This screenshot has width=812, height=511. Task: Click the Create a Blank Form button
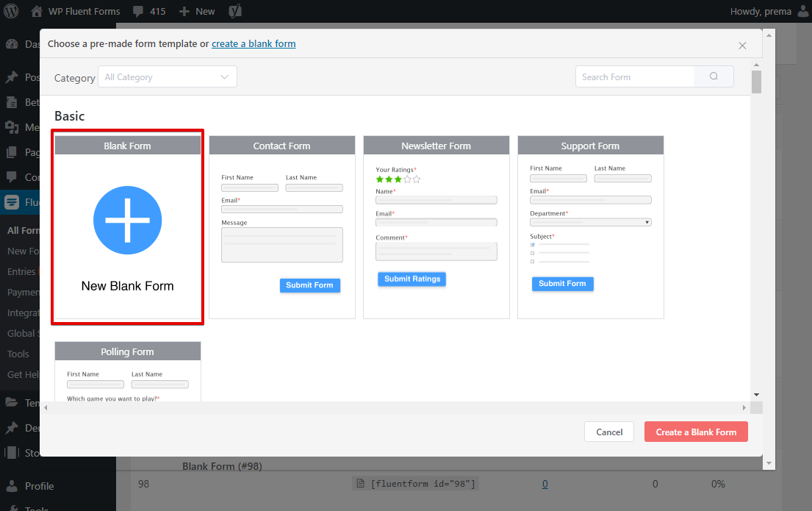pos(696,432)
